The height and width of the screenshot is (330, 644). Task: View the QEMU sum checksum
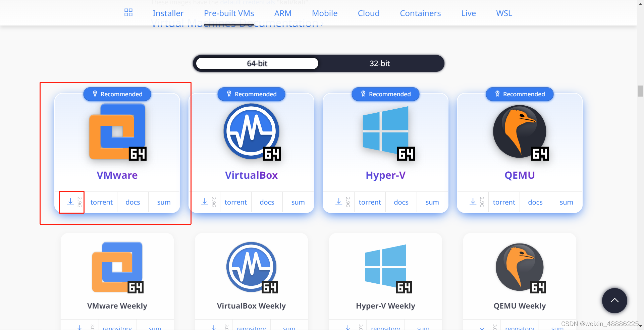(x=567, y=202)
